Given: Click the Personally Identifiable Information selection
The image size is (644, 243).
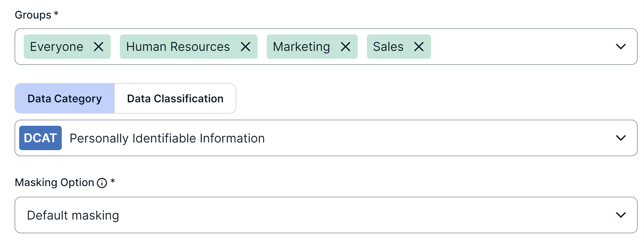Looking at the screenshot, I should pos(167,138).
